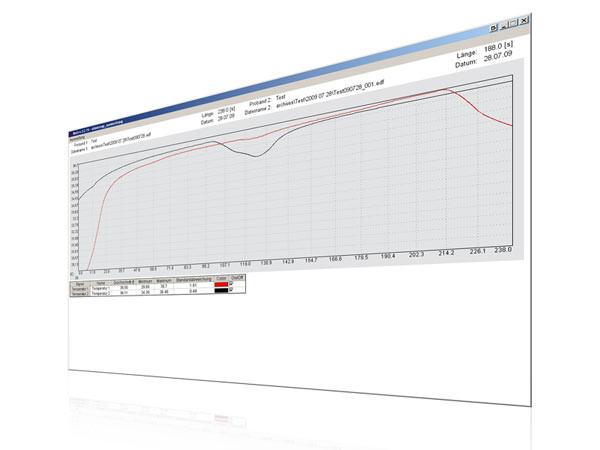This screenshot has height=450, width=600.
Task: Click the print icon in the title bar
Action: (494, 28)
